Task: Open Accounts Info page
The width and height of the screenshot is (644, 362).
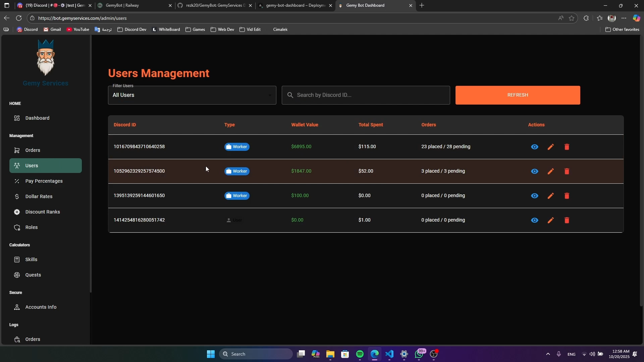Action: pyautogui.click(x=41, y=307)
